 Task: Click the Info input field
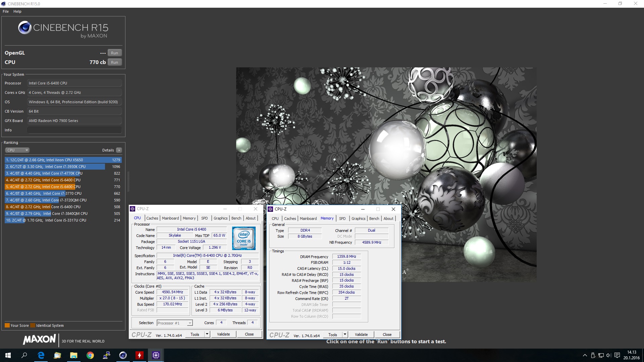pyautogui.click(x=74, y=130)
